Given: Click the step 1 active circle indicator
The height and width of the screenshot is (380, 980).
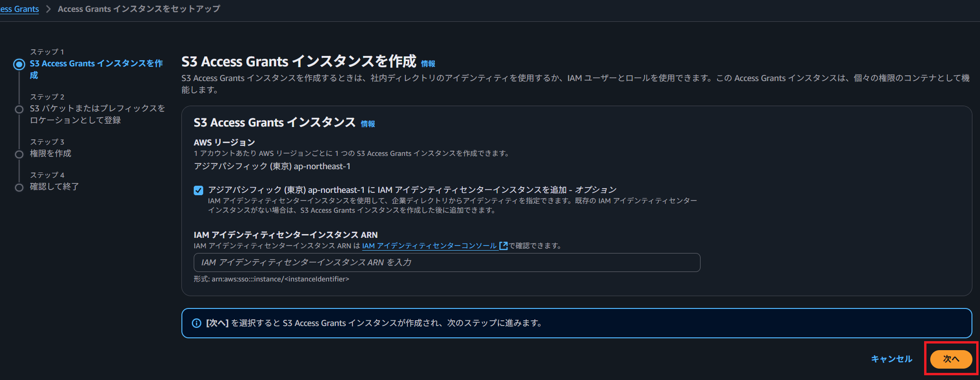Looking at the screenshot, I should point(19,64).
